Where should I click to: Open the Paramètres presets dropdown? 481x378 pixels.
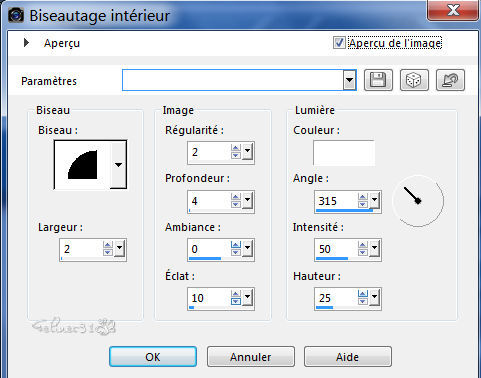click(349, 80)
